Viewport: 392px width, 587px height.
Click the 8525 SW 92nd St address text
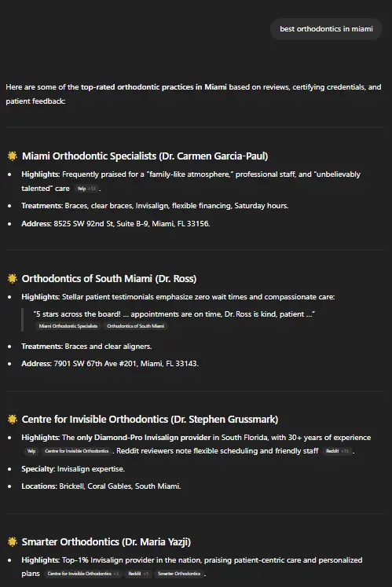tap(132, 224)
